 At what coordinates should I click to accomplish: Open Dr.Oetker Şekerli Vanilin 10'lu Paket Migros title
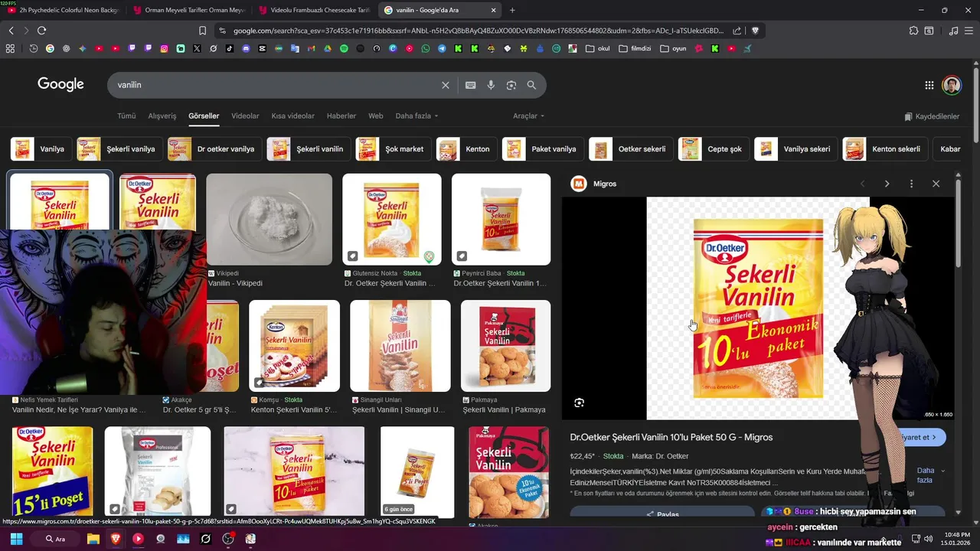point(671,437)
